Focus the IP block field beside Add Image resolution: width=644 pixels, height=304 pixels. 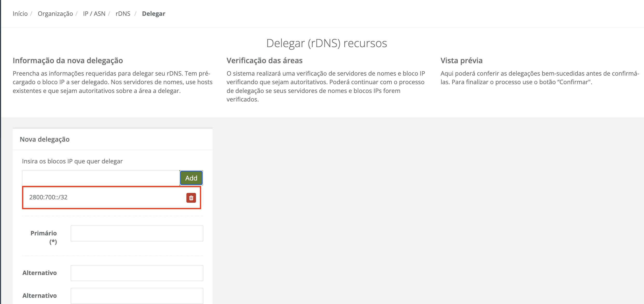pos(101,178)
